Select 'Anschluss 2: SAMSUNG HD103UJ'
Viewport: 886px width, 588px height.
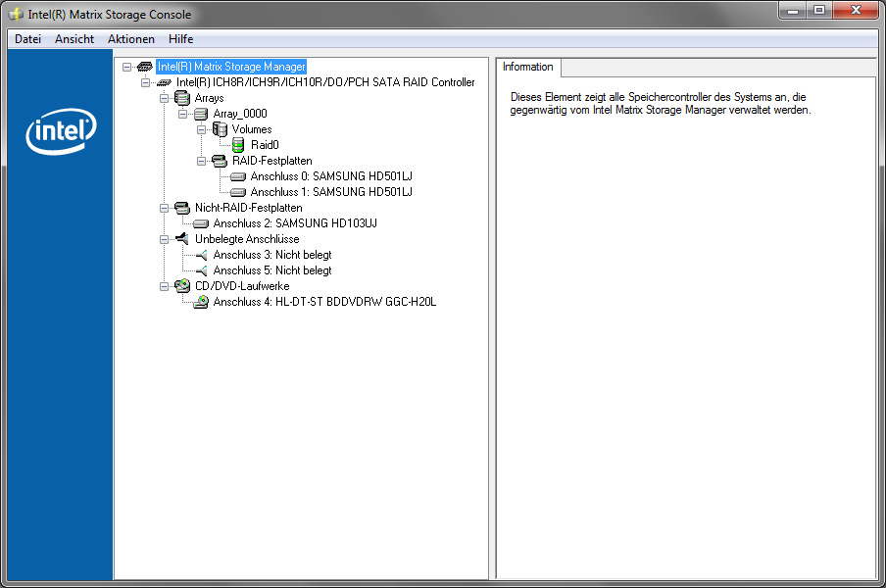pos(295,223)
